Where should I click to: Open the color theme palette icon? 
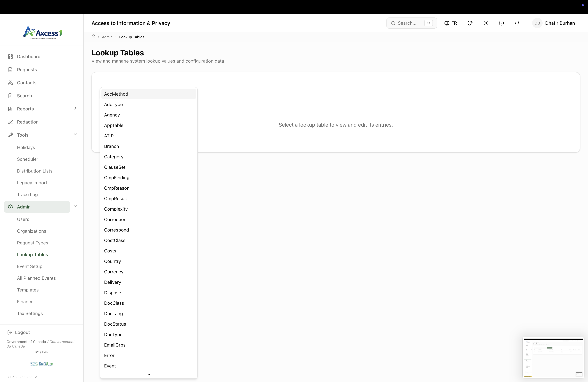point(470,23)
